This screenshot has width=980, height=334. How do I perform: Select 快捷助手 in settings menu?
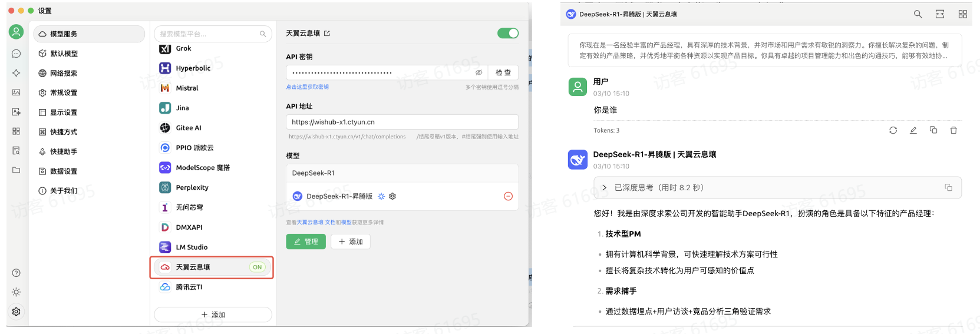(x=89, y=151)
